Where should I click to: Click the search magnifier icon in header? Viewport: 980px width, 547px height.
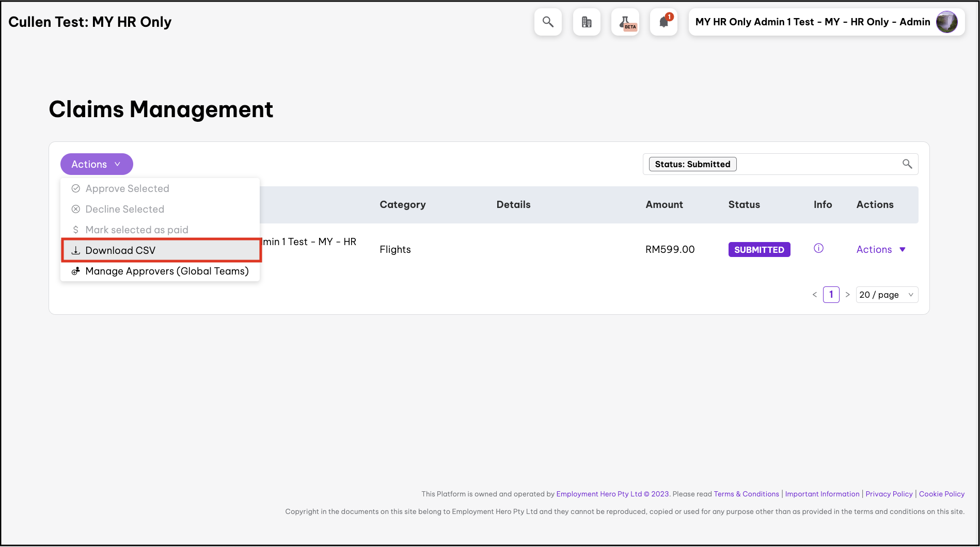click(x=548, y=22)
